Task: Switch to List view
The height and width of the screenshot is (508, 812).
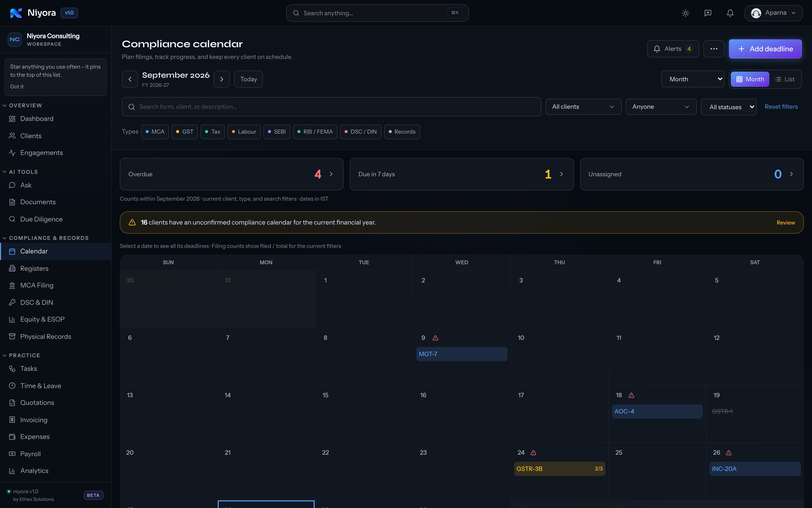Action: click(785, 79)
